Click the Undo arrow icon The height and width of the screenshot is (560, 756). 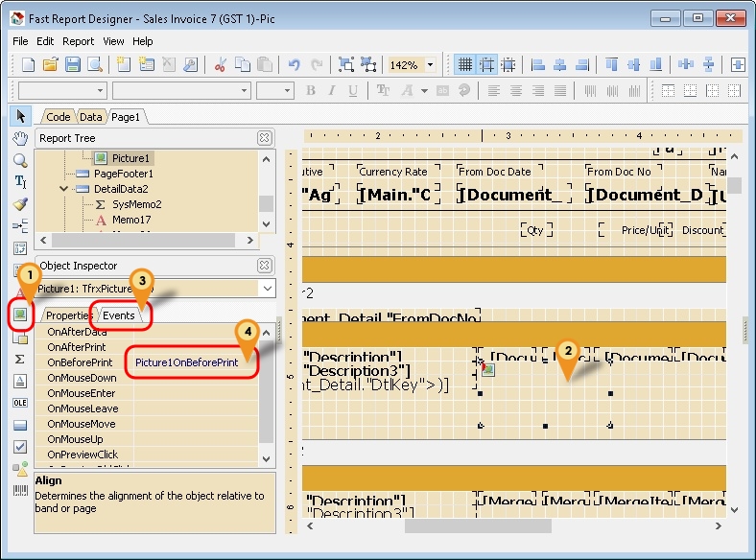294,65
